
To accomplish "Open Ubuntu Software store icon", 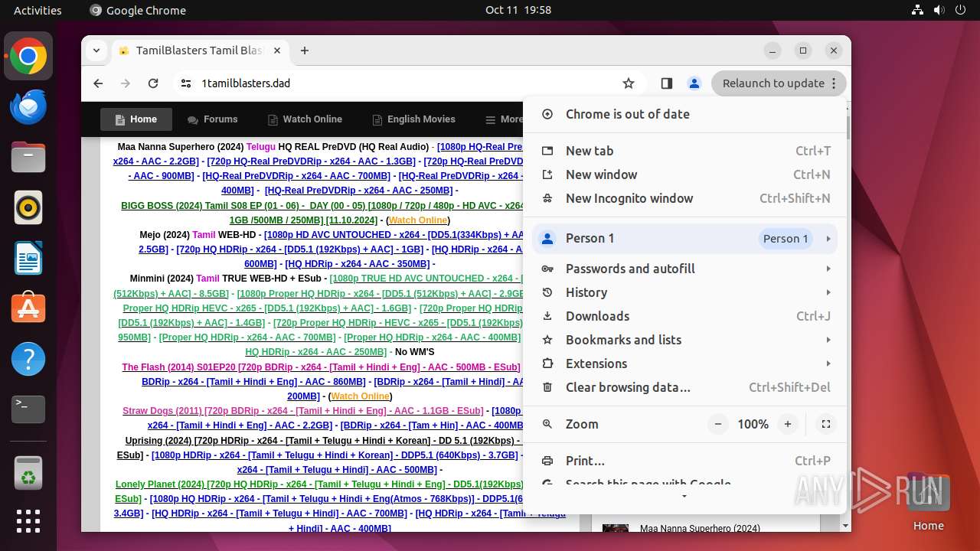I will (x=28, y=308).
